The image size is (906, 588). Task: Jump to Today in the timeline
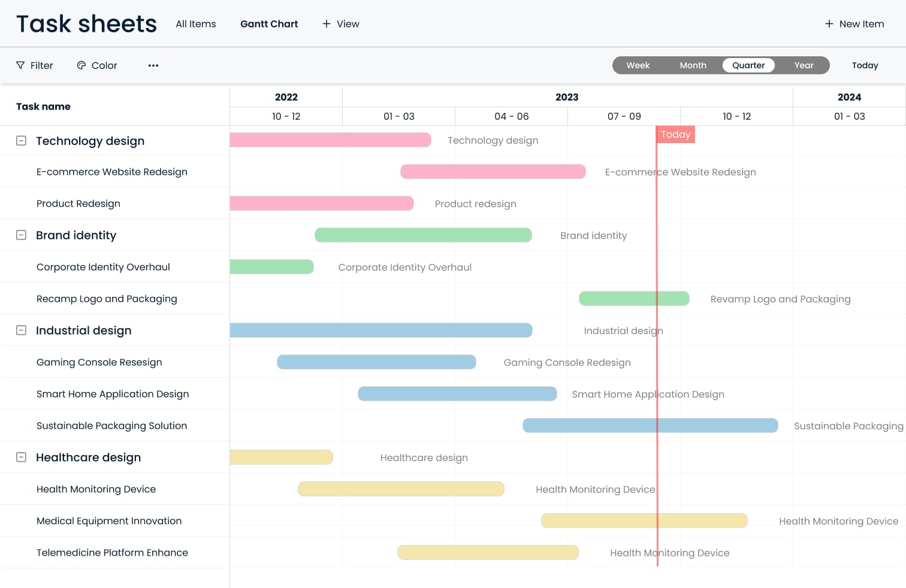click(x=865, y=65)
